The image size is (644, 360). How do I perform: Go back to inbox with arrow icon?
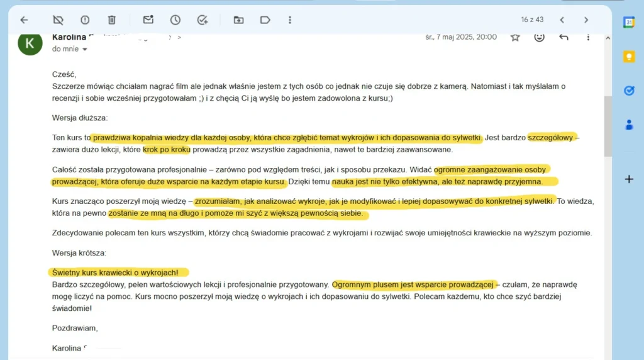(x=25, y=20)
